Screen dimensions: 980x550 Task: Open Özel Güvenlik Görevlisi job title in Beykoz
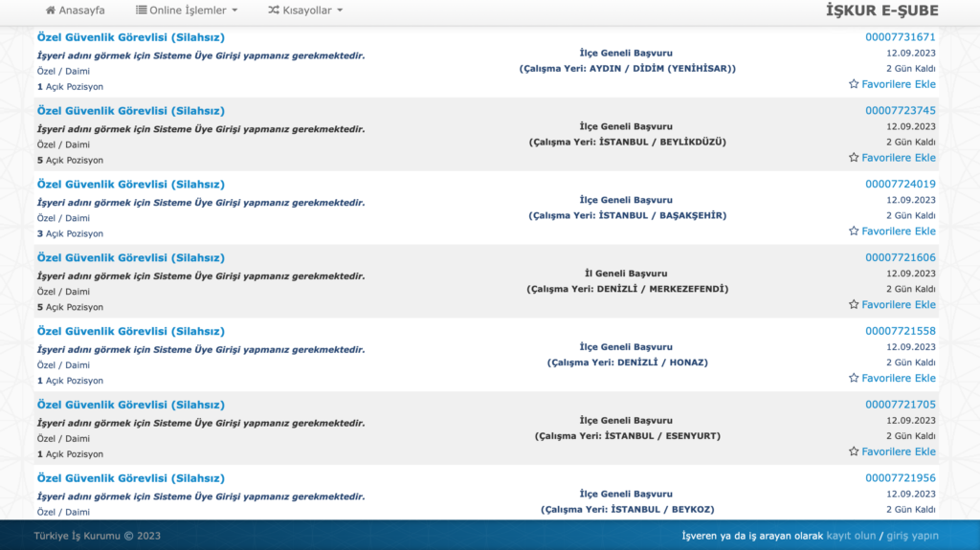pos(130,478)
